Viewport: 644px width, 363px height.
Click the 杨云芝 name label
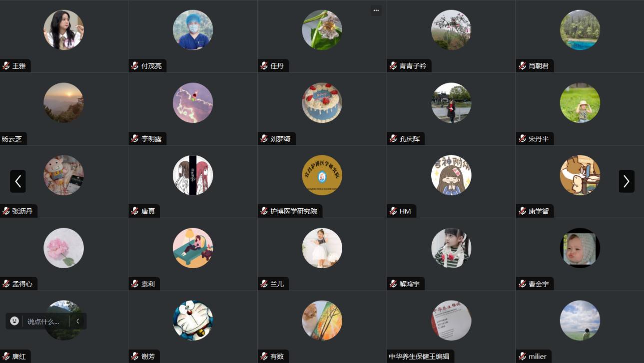(x=12, y=139)
